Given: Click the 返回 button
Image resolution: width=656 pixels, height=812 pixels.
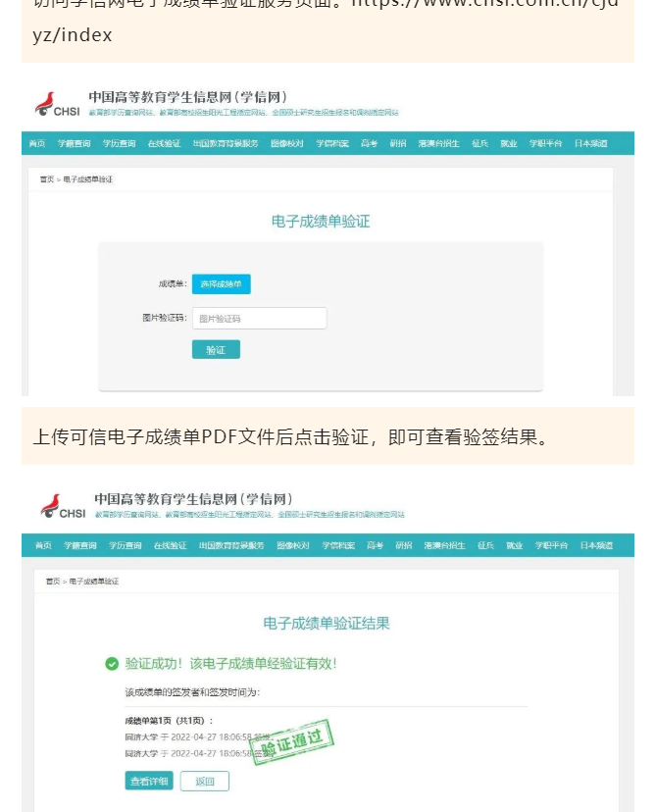Looking at the screenshot, I should 205,781.
